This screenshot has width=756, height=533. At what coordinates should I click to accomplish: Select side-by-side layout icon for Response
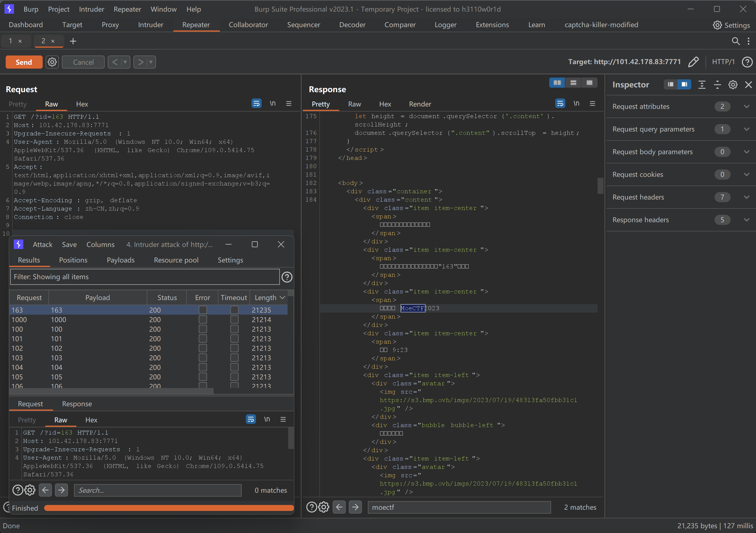tap(557, 83)
